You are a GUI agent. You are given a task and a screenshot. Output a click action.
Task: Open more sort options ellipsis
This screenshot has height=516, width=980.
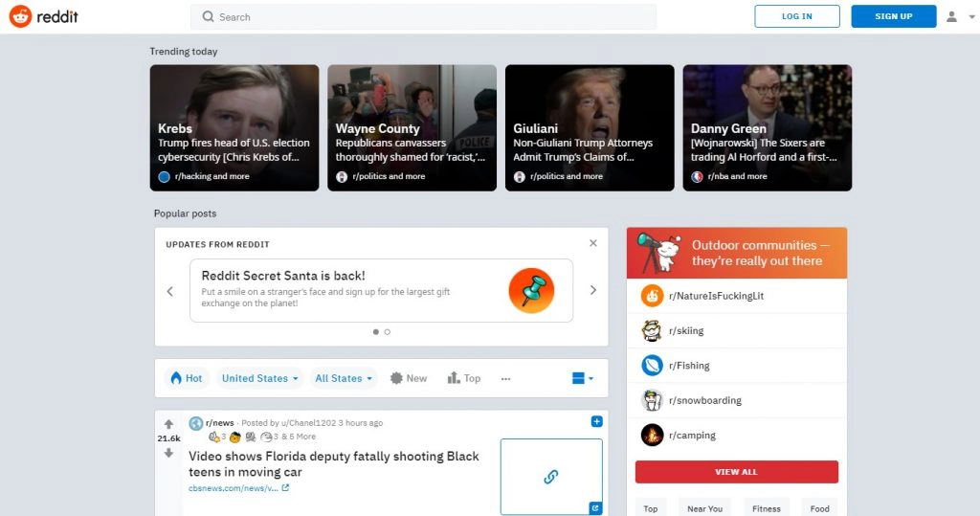coord(505,378)
